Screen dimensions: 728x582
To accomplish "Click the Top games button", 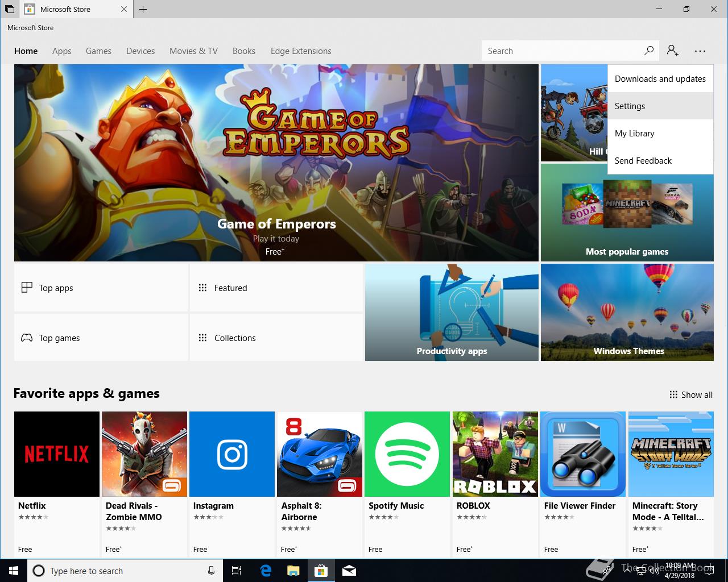I will click(x=101, y=338).
